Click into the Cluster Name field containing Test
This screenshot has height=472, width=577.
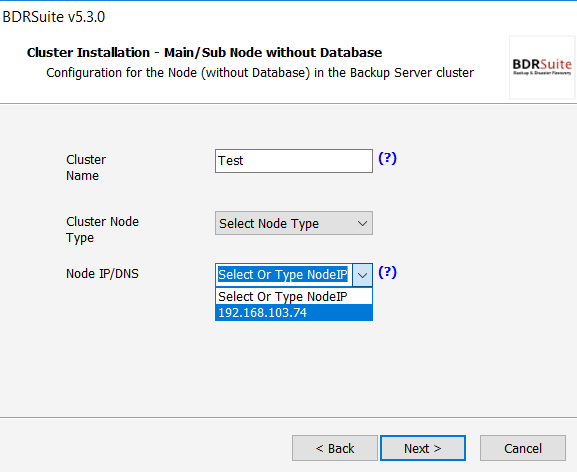coord(294,161)
